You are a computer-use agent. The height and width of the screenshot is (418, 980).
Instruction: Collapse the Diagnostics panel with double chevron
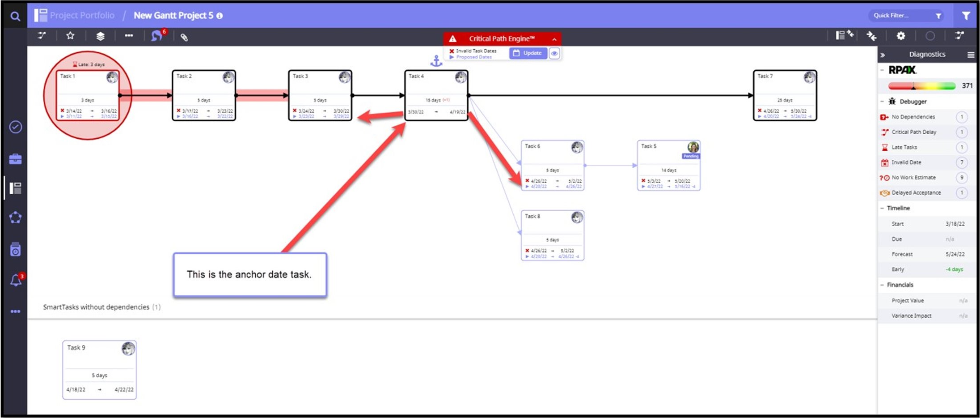tap(883, 55)
